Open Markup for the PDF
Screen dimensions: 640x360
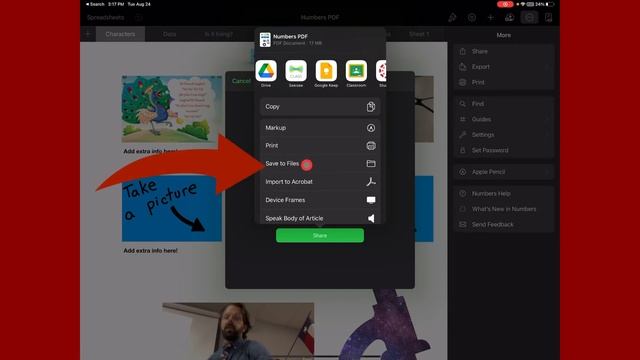pyautogui.click(x=320, y=128)
